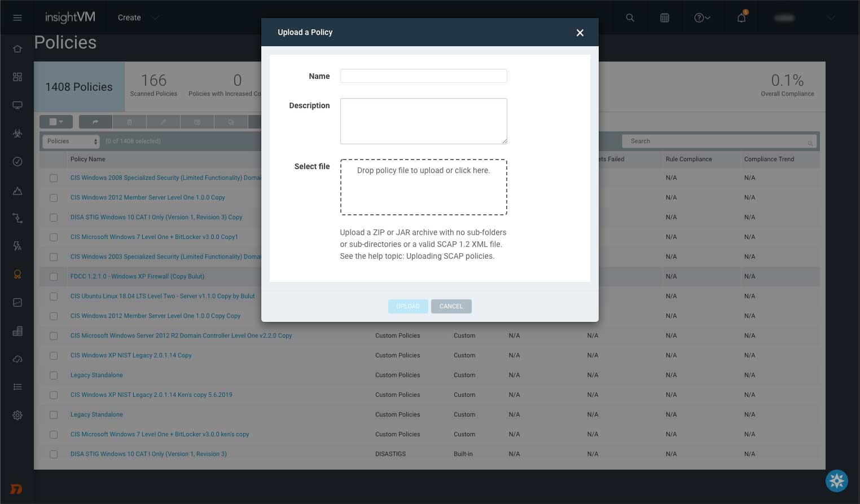Check the Legacy Standalone policy checkbox
This screenshot has width=860, height=504.
click(x=54, y=375)
